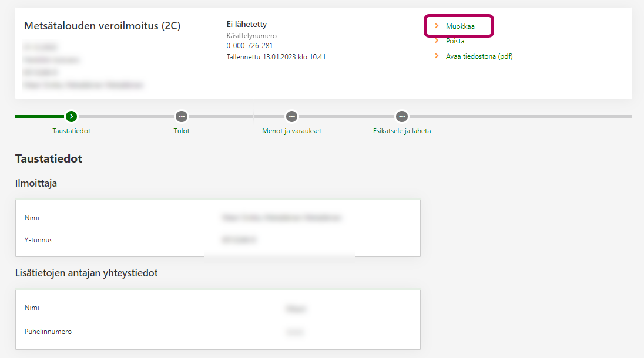The width and height of the screenshot is (644, 358).
Task: Click the orange arrow beside Poista
Action: [437, 41]
